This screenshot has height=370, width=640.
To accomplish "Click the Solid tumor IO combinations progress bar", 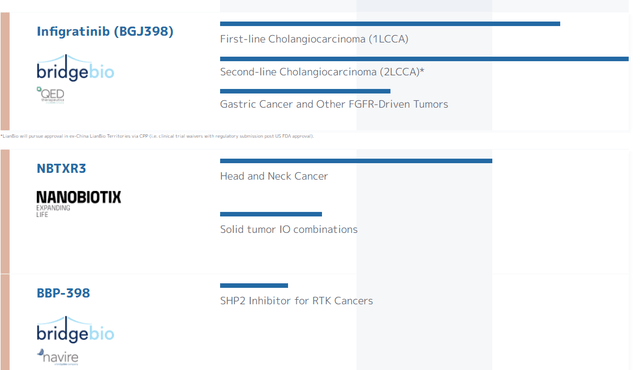I will (271, 214).
